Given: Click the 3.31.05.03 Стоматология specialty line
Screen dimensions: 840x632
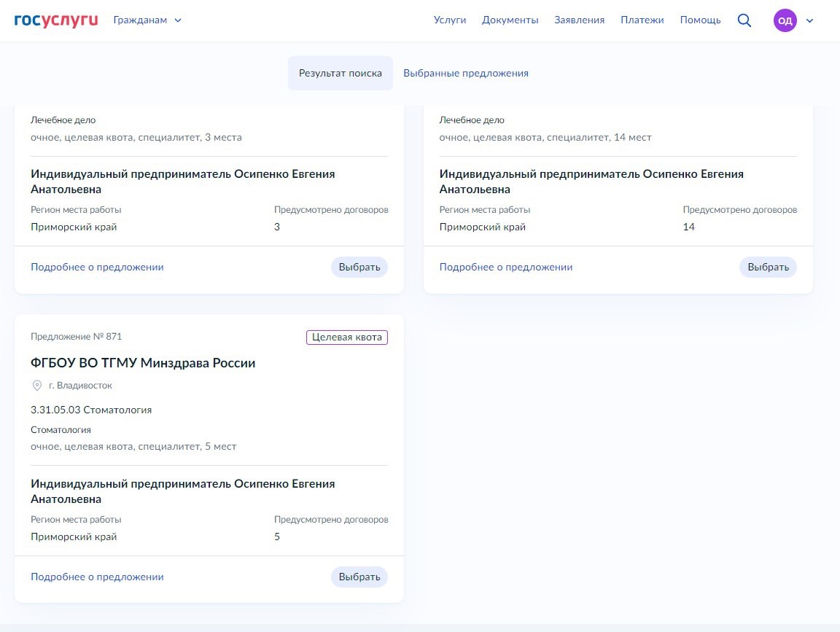Looking at the screenshot, I should click(x=91, y=410).
